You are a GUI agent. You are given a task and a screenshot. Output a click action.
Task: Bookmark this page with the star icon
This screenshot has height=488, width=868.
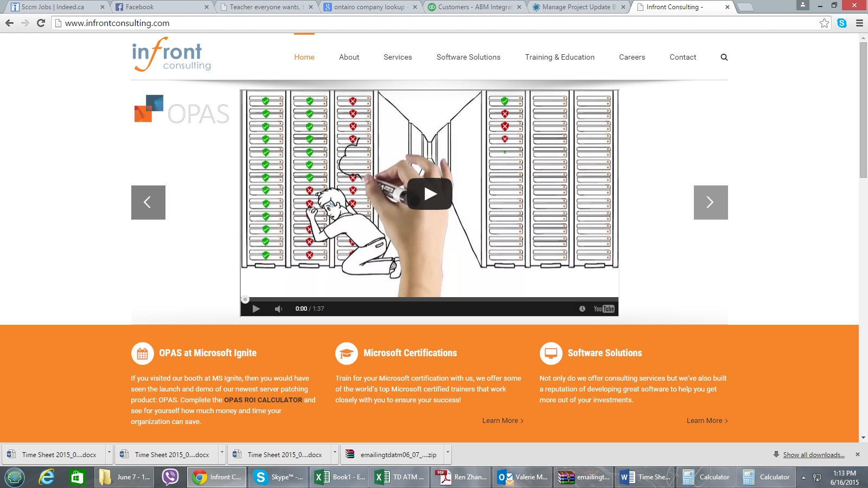pyautogui.click(x=824, y=23)
